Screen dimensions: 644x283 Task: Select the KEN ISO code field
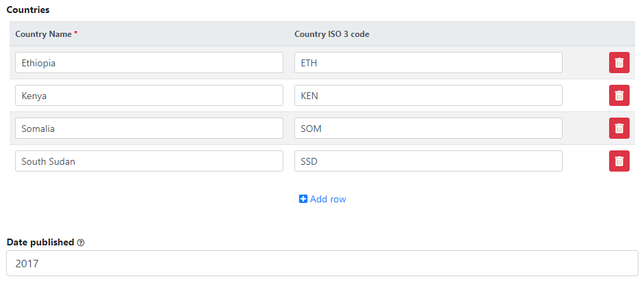(x=428, y=95)
